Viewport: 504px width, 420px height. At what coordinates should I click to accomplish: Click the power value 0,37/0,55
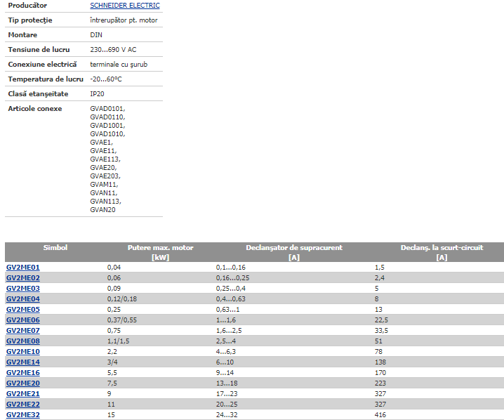pos(122,320)
